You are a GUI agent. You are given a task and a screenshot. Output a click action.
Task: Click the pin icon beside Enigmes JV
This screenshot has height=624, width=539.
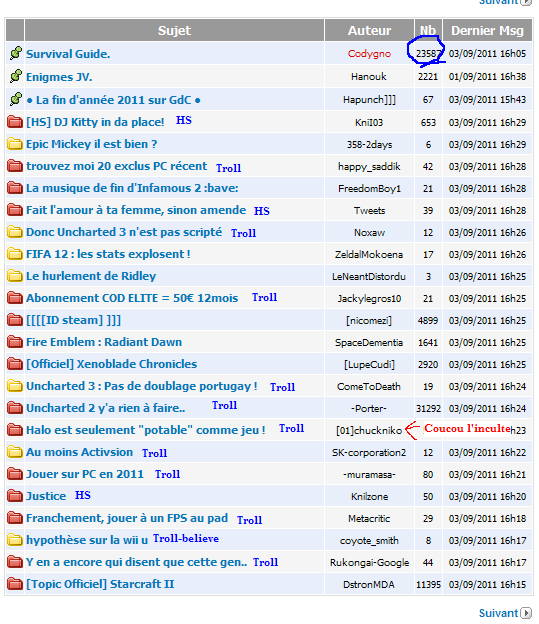(15, 76)
